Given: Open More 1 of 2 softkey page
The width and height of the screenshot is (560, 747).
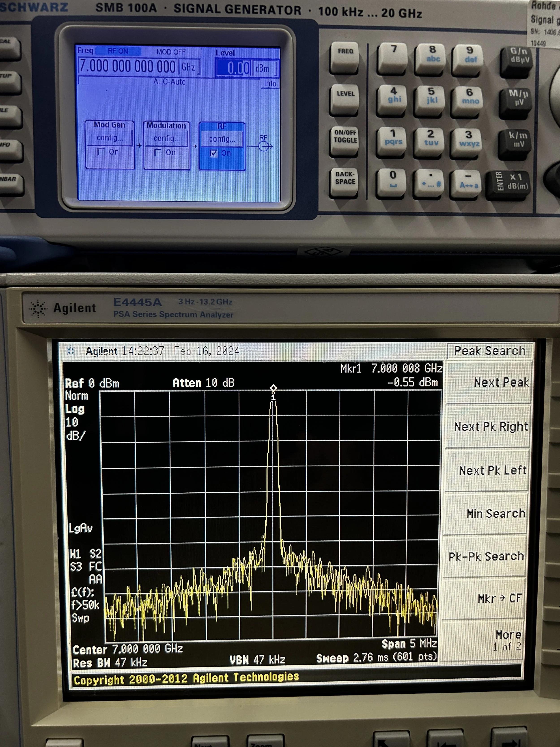Looking at the screenshot, I should click(x=483, y=640).
